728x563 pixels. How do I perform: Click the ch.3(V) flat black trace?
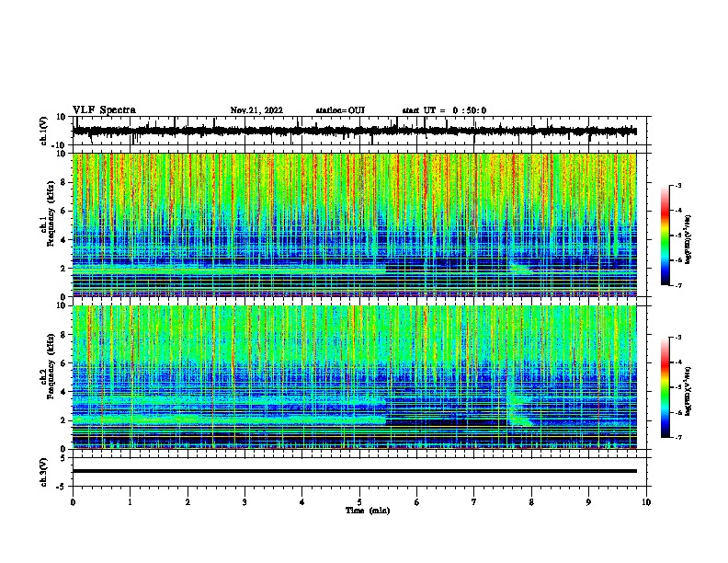coord(355,471)
